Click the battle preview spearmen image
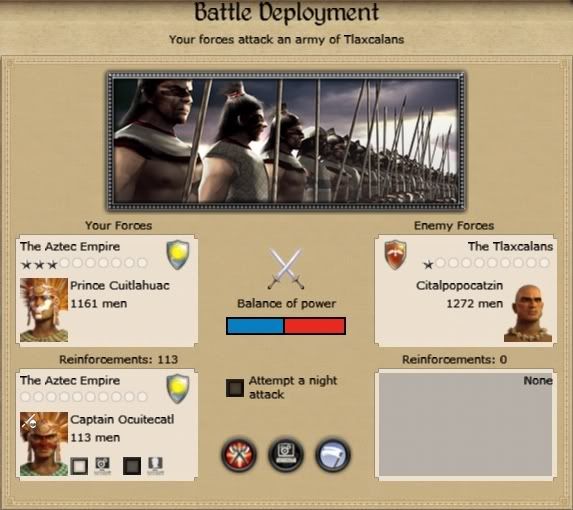The image size is (573, 510). (x=286, y=141)
